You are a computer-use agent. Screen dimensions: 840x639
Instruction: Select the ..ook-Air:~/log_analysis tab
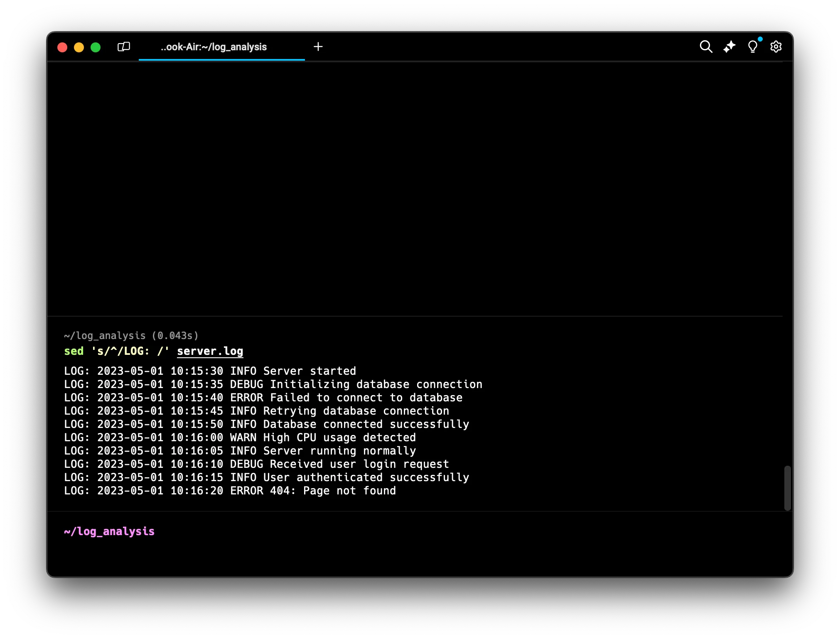pos(214,47)
